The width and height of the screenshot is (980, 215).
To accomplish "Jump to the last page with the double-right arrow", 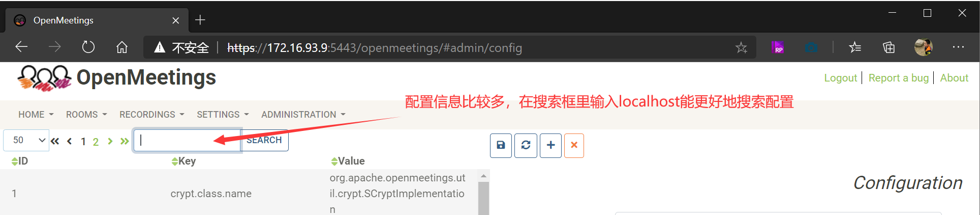I will tap(125, 141).
